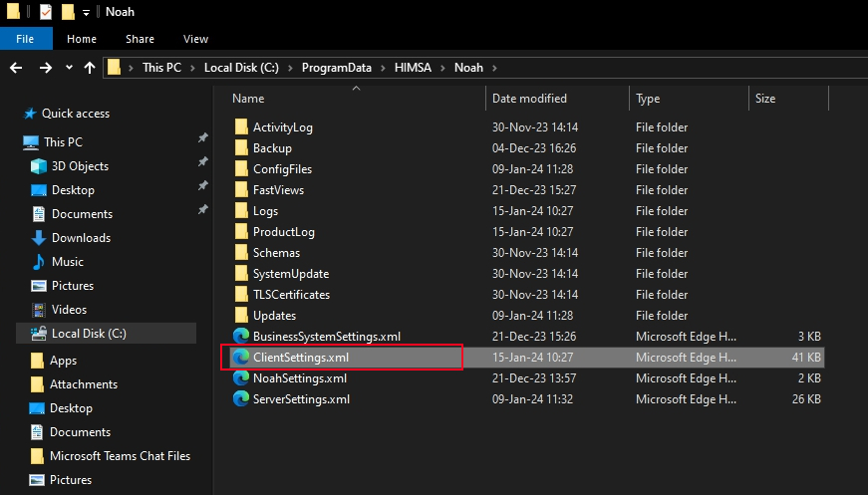Select the ServerSettings.xml file name
Screen dimensions: 868x495
click(x=302, y=399)
